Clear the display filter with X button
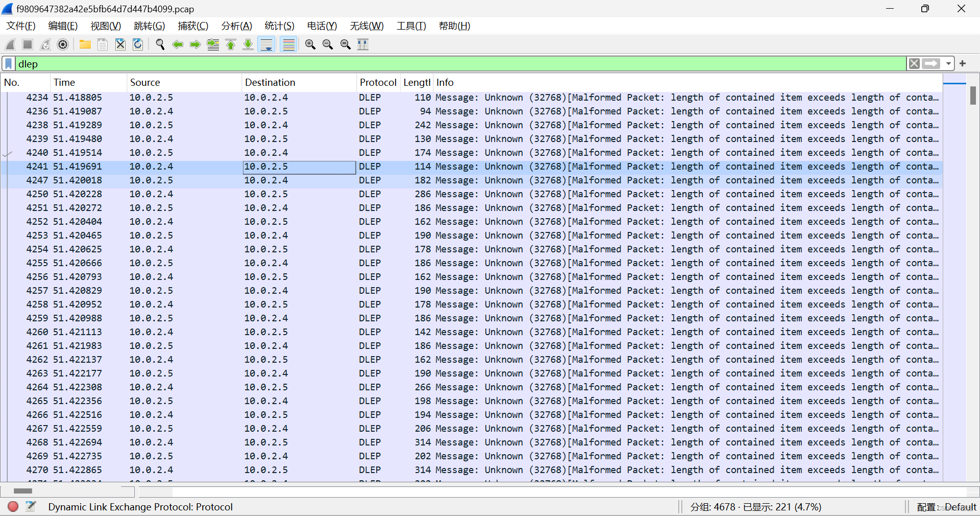Image resolution: width=980 pixels, height=516 pixels. pyautogui.click(x=914, y=64)
